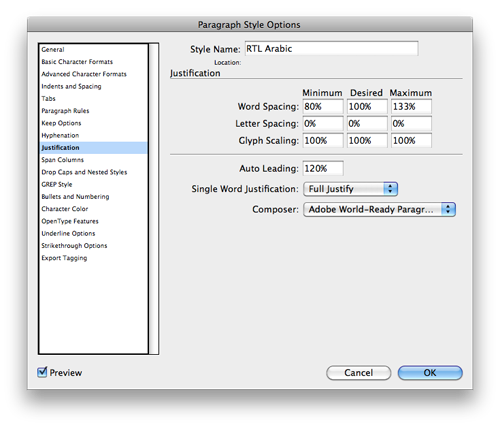Open Drop Caps and Nested Styles
500x427 pixels.
pyautogui.click(x=93, y=172)
